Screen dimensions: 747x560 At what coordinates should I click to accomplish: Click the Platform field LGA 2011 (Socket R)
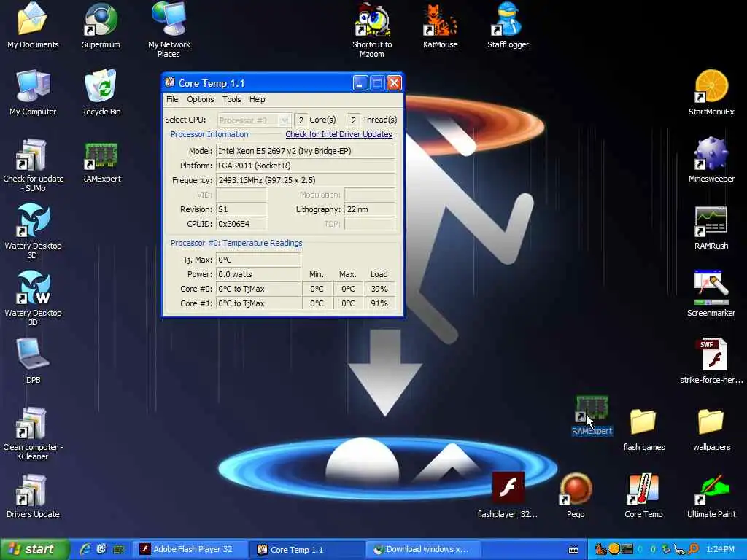306,166
